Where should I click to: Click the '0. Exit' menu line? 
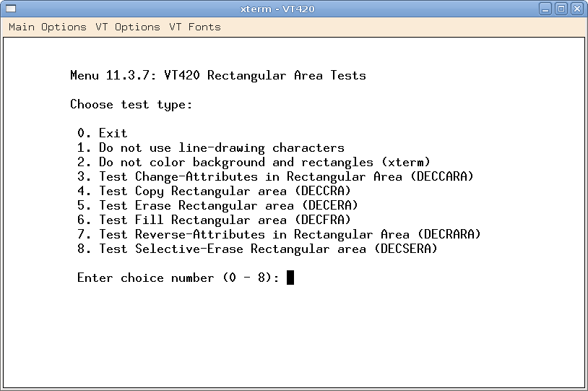tap(103, 133)
